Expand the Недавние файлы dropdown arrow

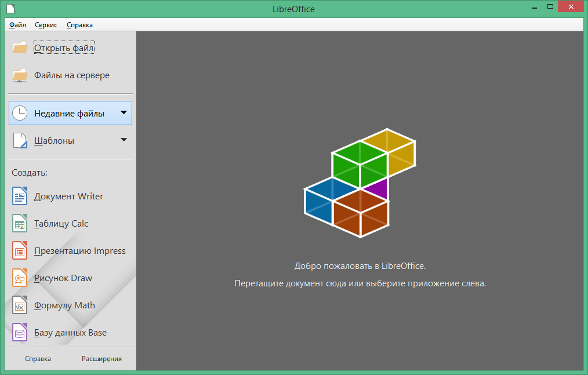tap(123, 112)
